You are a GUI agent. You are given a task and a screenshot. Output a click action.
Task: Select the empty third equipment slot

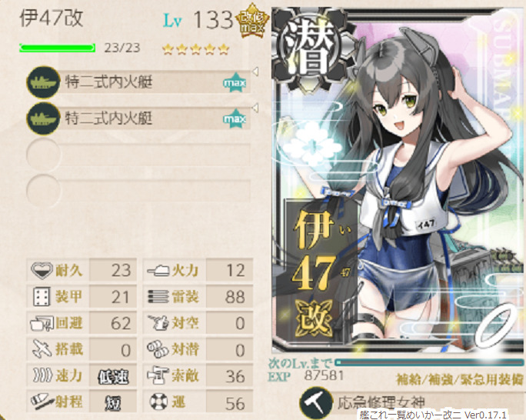(x=138, y=155)
